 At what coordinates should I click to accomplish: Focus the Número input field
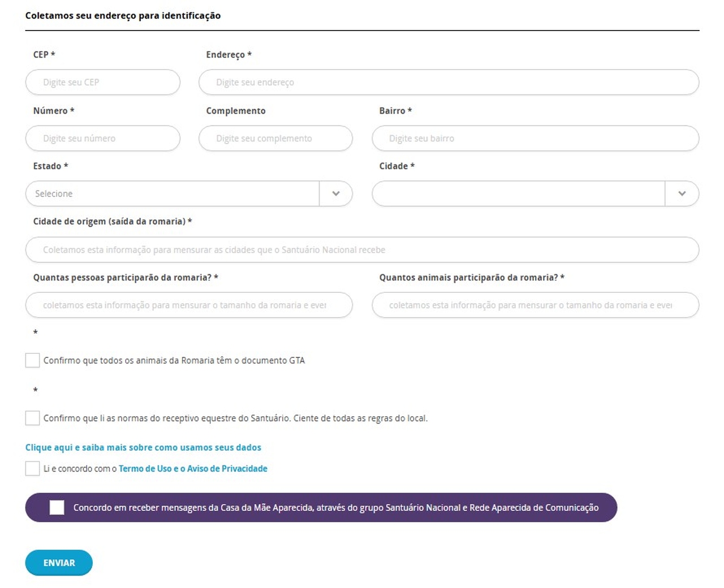103,139
